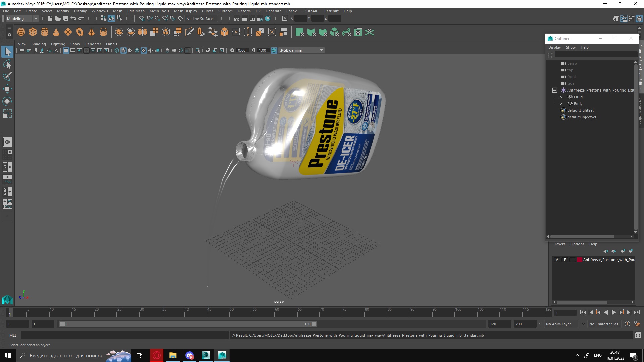
Task: Click the range slider end handle at 120
Action: pos(314,324)
